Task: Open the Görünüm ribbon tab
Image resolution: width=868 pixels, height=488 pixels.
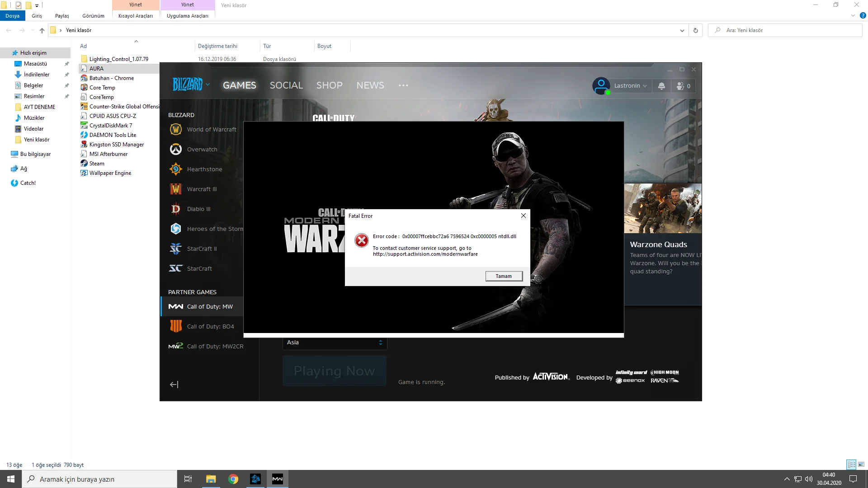Action: click(x=93, y=16)
